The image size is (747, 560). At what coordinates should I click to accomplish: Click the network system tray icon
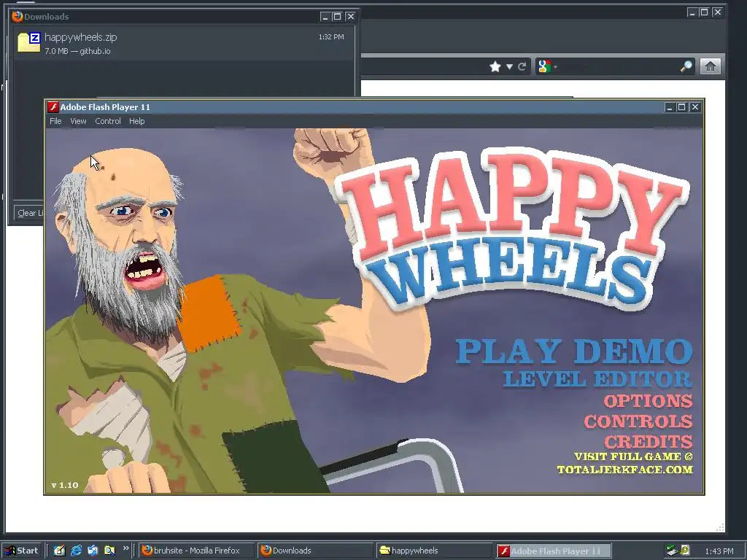pyautogui.click(x=672, y=551)
